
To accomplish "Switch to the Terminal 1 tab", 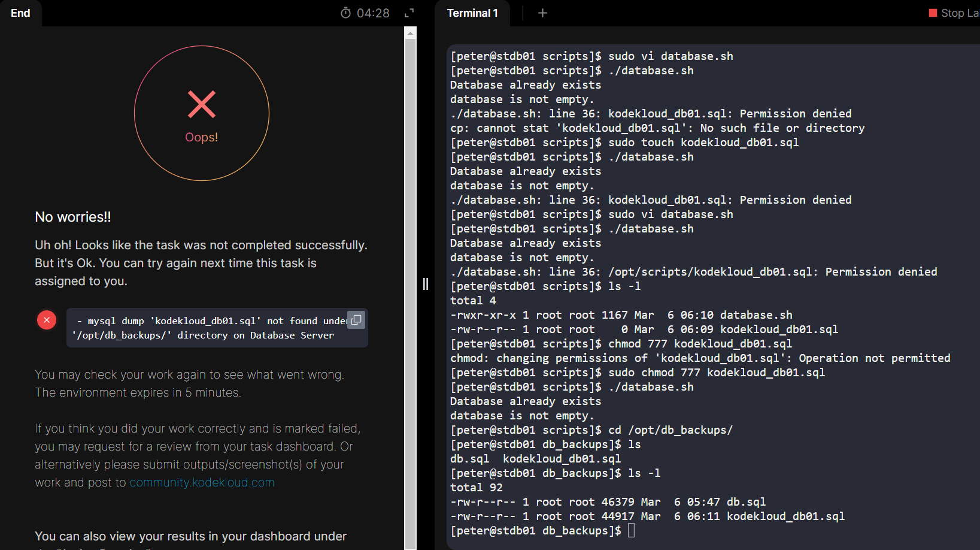I will (x=472, y=13).
